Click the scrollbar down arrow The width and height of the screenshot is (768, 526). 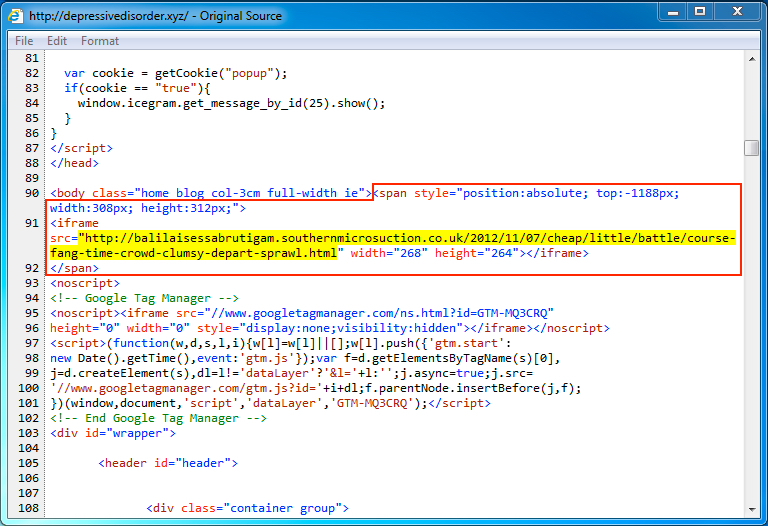click(x=752, y=510)
